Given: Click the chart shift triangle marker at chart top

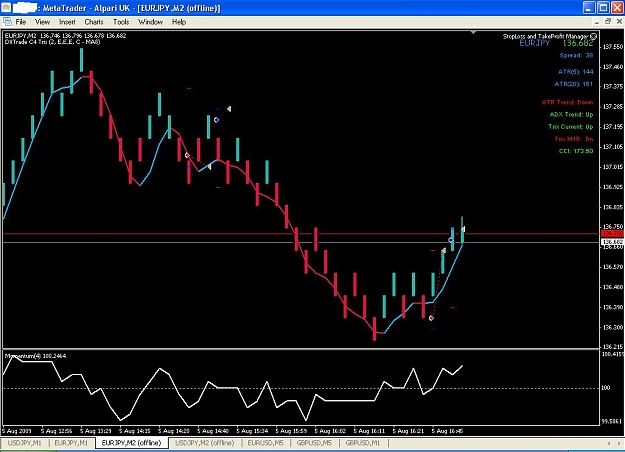Looking at the screenshot, I should 473,32.
